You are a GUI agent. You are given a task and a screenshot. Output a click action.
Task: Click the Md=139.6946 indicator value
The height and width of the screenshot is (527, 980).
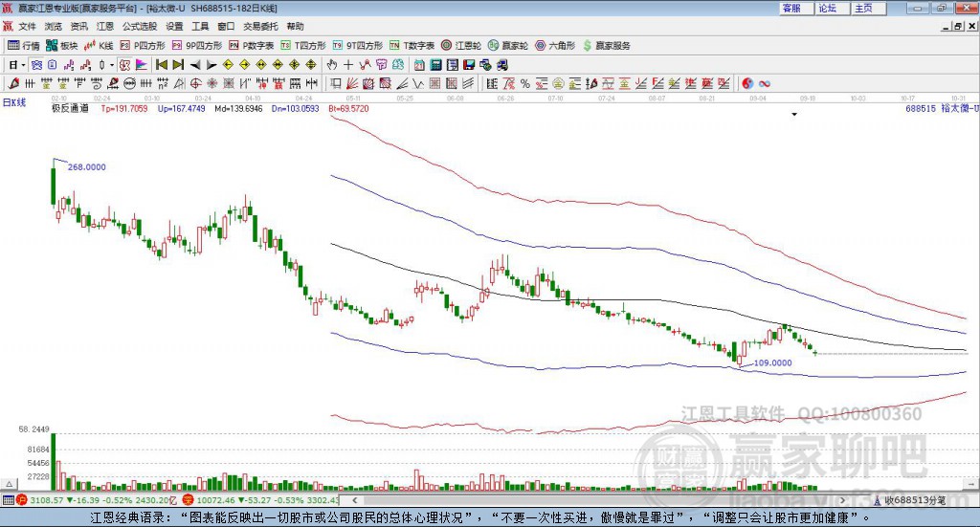(238, 108)
